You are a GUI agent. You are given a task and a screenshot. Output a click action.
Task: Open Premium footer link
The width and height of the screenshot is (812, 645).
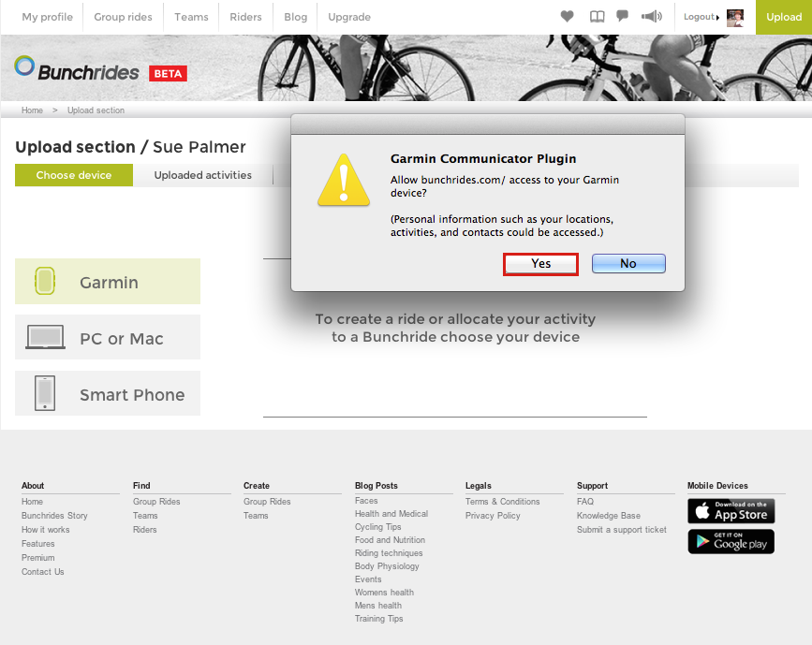[37, 558]
